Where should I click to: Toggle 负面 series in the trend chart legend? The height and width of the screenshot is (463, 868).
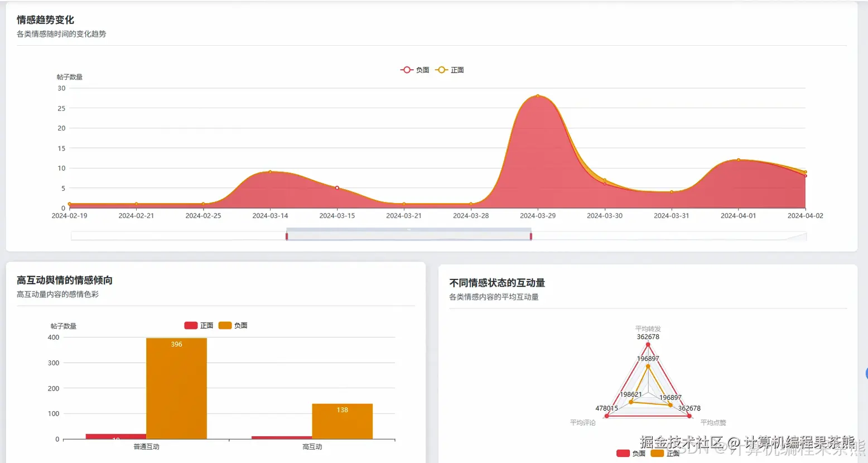click(414, 70)
